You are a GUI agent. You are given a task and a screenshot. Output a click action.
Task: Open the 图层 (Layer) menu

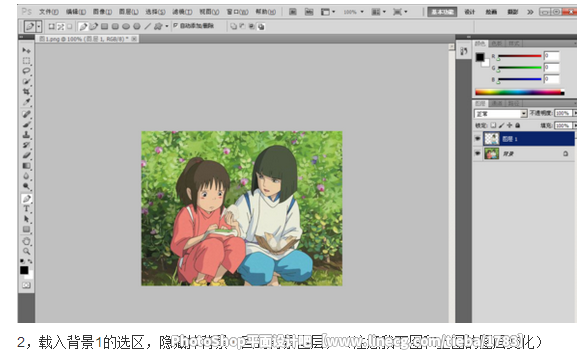point(129,12)
